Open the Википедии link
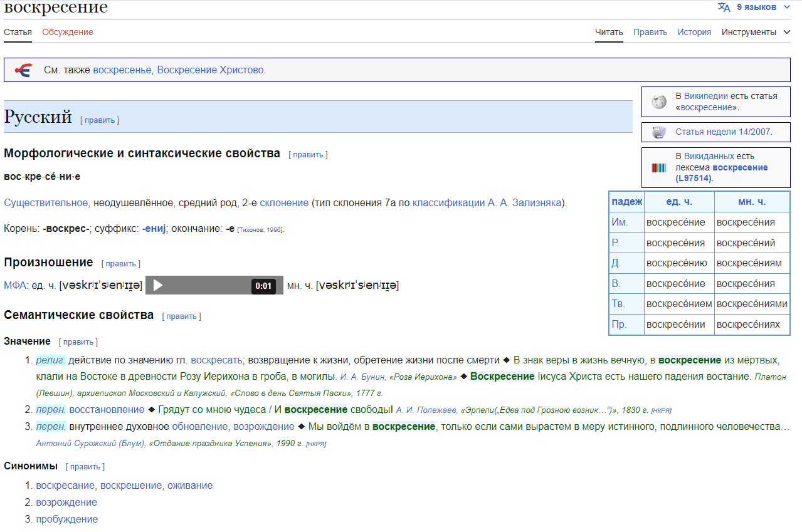 (x=705, y=96)
